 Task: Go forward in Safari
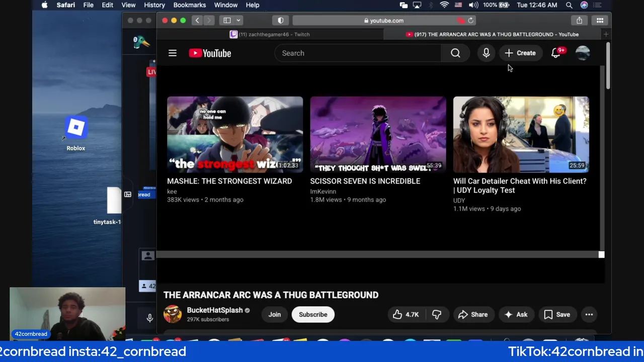click(209, 21)
